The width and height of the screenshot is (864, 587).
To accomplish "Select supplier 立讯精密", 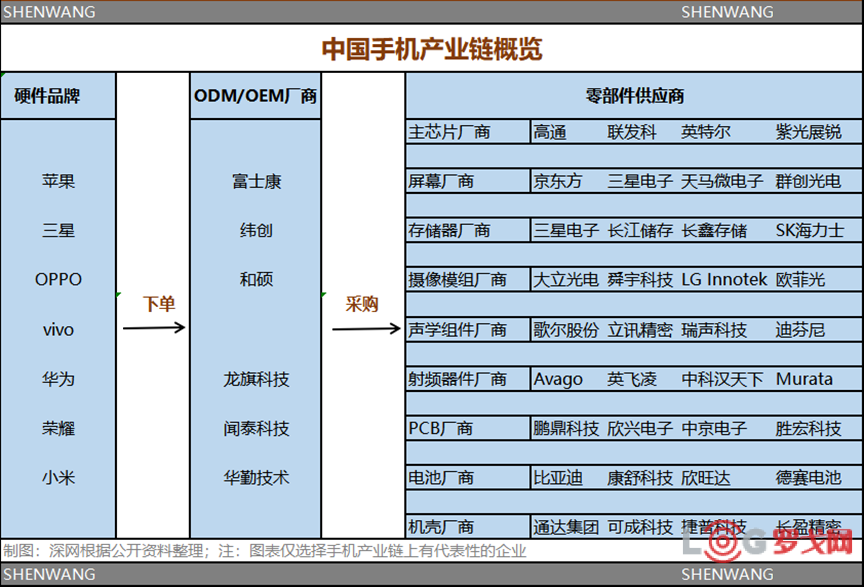I will click(640, 330).
